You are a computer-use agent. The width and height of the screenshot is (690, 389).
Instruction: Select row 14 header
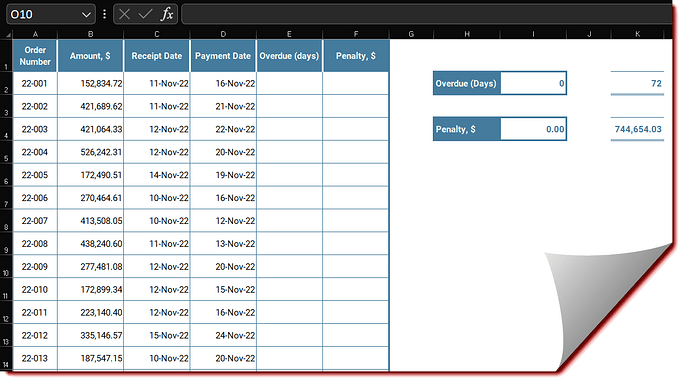click(6, 359)
